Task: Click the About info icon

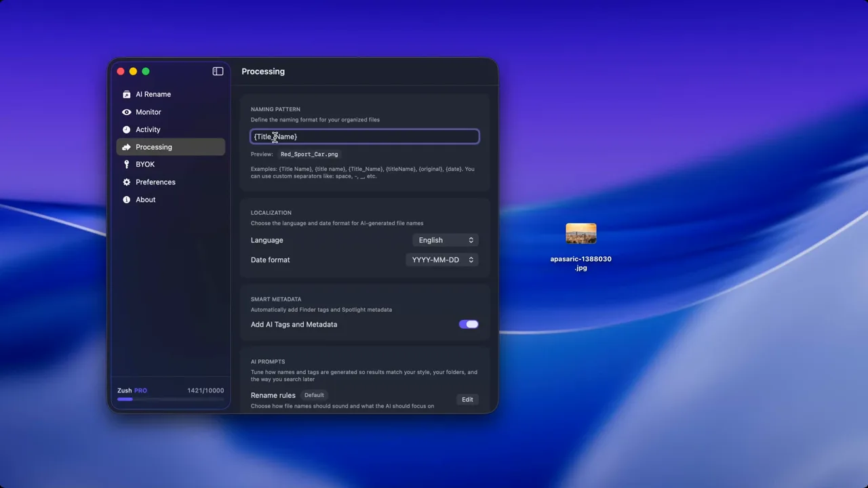Action: pos(126,200)
